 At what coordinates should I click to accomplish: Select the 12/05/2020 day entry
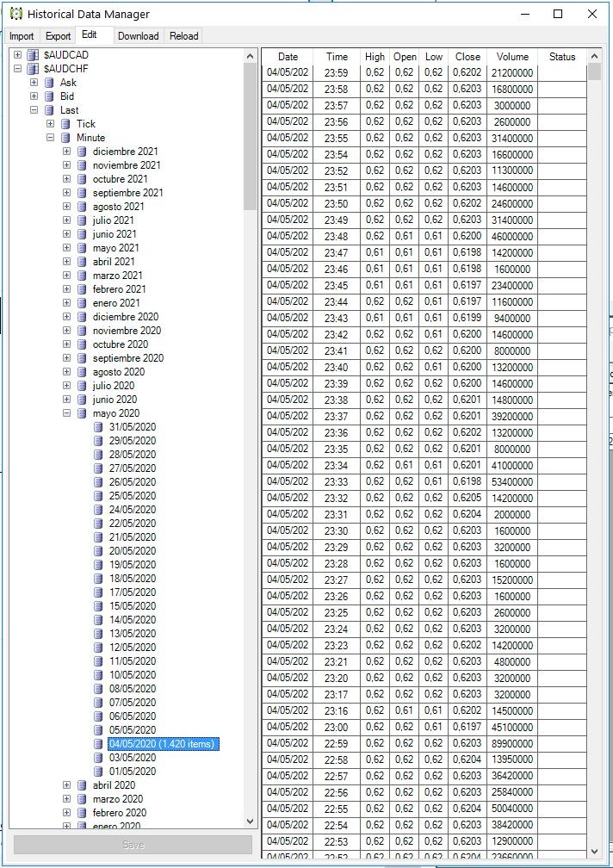(133, 648)
